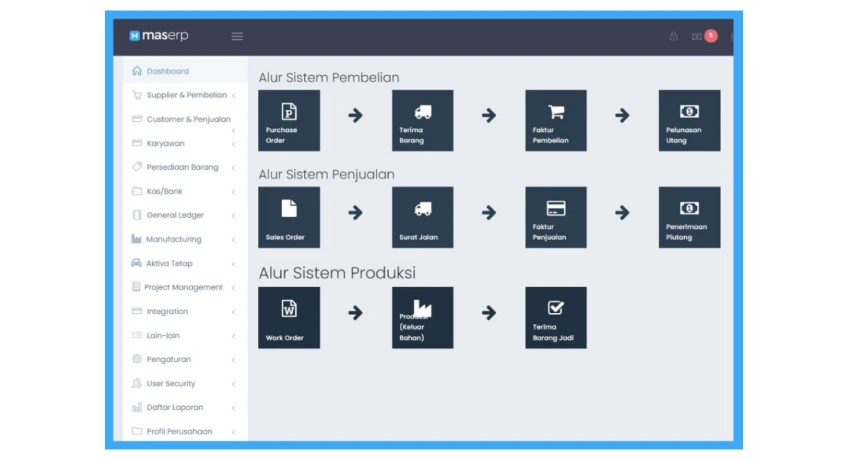The width and height of the screenshot is (847, 460).
Task: Open the Faktur Penjualan tile
Action: (x=556, y=218)
